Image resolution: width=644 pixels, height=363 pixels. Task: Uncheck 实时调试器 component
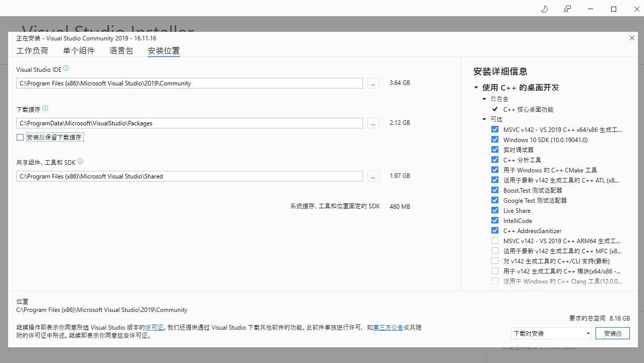pyautogui.click(x=495, y=150)
